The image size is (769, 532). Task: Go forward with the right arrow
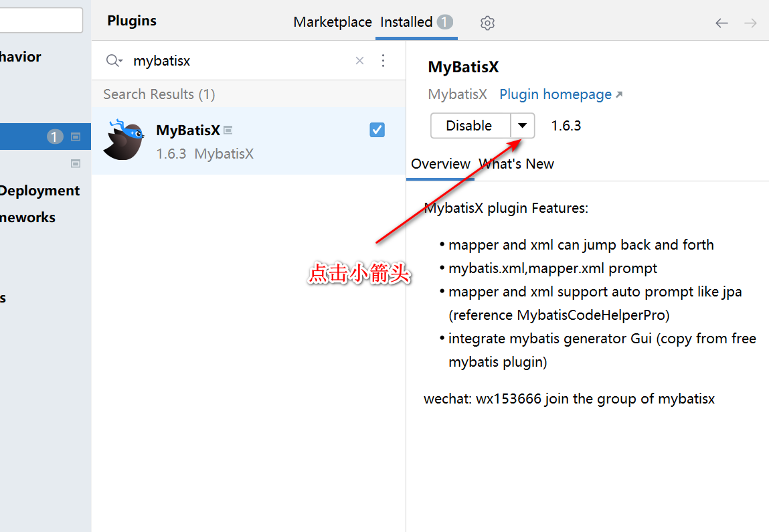tap(750, 23)
